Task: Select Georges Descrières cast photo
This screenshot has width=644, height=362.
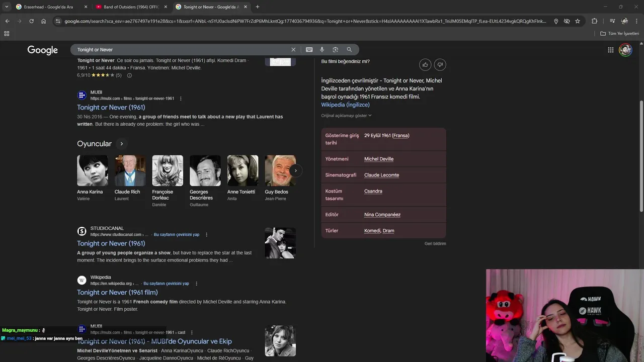Action: [x=205, y=170]
